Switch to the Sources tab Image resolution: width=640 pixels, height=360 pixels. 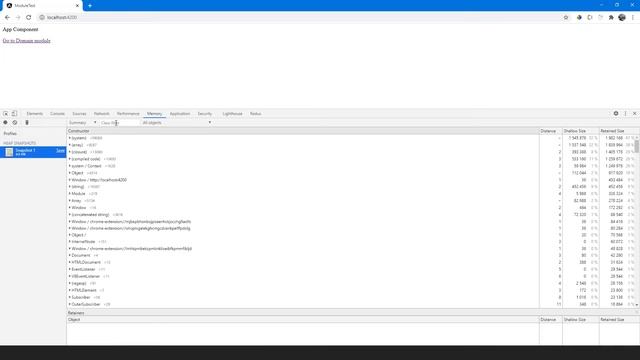point(79,113)
